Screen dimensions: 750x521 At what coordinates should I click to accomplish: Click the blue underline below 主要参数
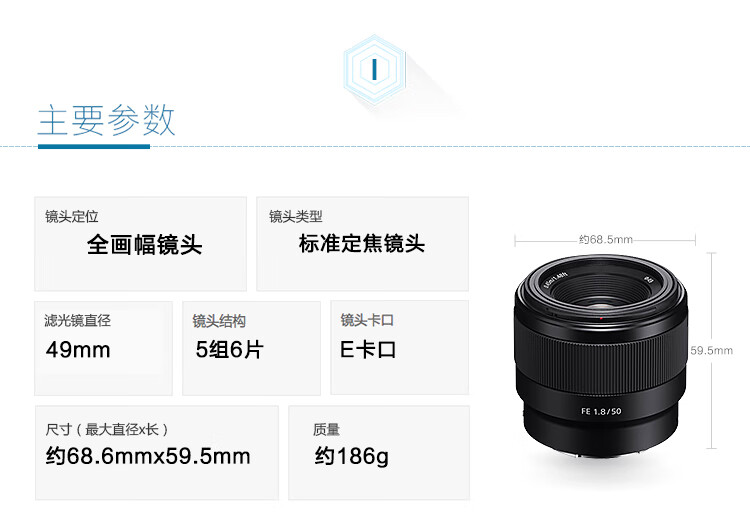tap(94, 146)
